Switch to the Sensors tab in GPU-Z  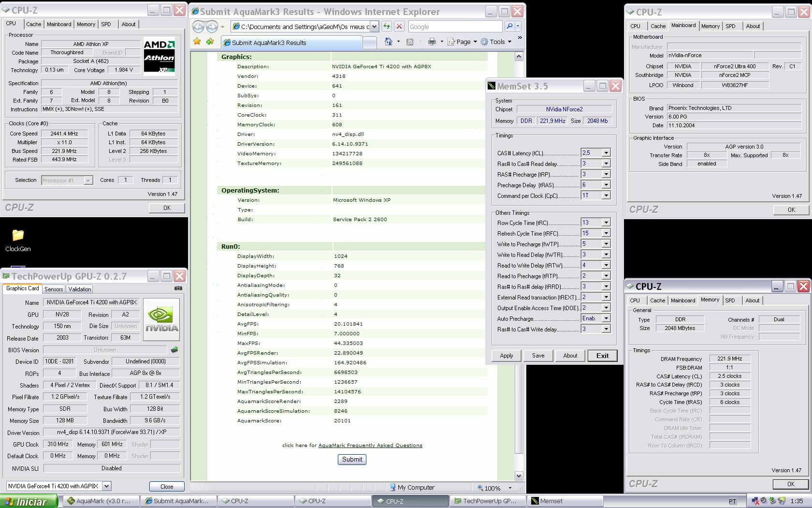(x=54, y=289)
